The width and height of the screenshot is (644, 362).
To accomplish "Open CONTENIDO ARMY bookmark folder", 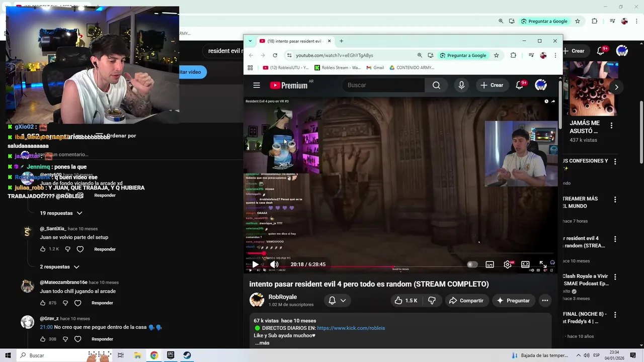I will coord(412,67).
